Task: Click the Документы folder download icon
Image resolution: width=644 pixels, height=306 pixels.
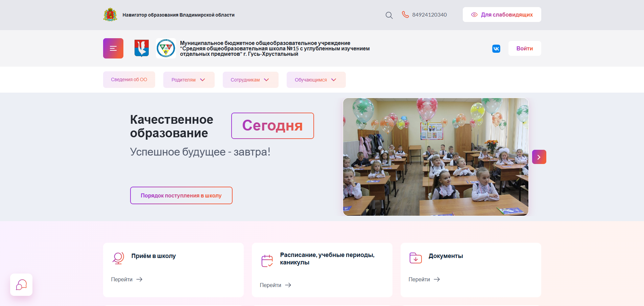Action: pyautogui.click(x=415, y=258)
